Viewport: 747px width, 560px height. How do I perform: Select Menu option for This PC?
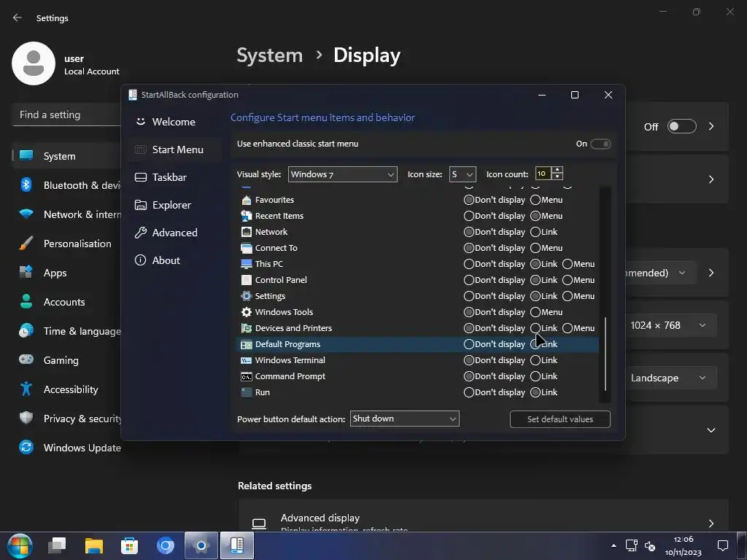[x=568, y=264]
